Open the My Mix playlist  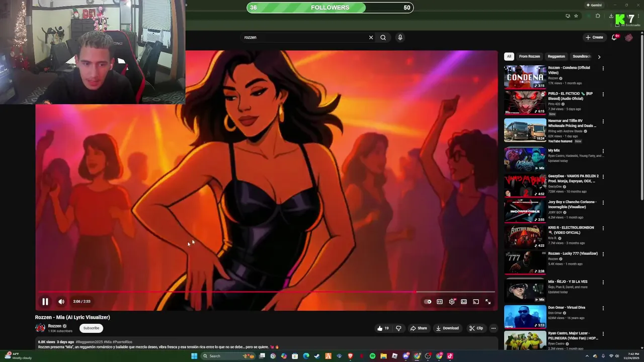[525, 159]
